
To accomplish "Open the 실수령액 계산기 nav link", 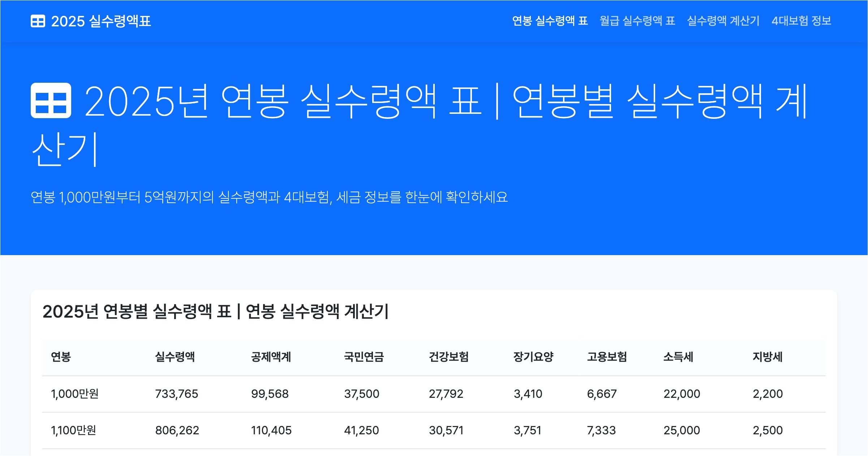I will pos(723,21).
